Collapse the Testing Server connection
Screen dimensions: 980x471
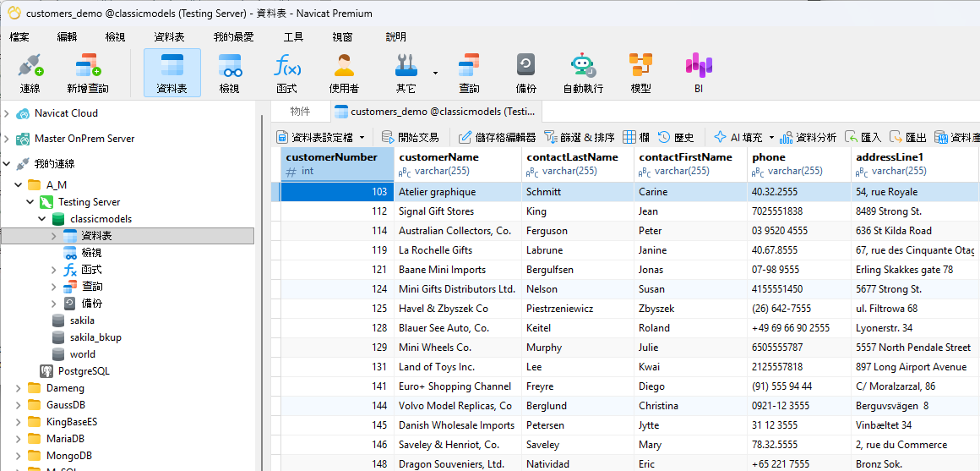click(x=30, y=202)
